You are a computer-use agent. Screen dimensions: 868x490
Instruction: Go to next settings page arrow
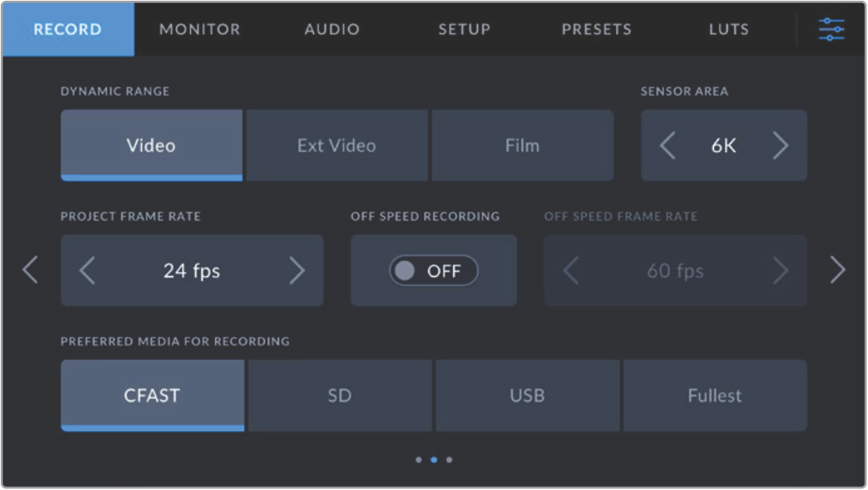837,270
